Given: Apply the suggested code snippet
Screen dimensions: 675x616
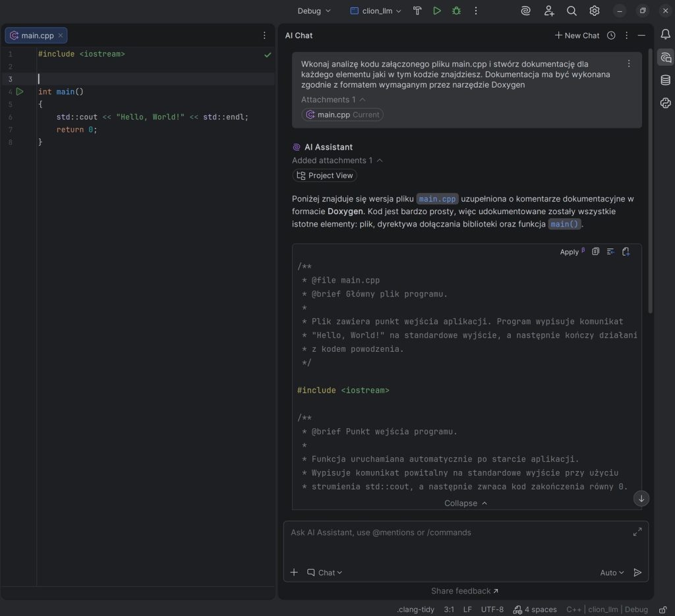Looking at the screenshot, I should tap(572, 252).
